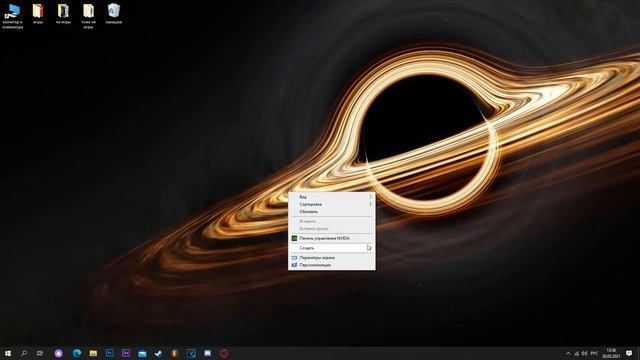Select the 'монитор и клавиатура' desktop shortcut
640x360 pixels.
[13, 16]
